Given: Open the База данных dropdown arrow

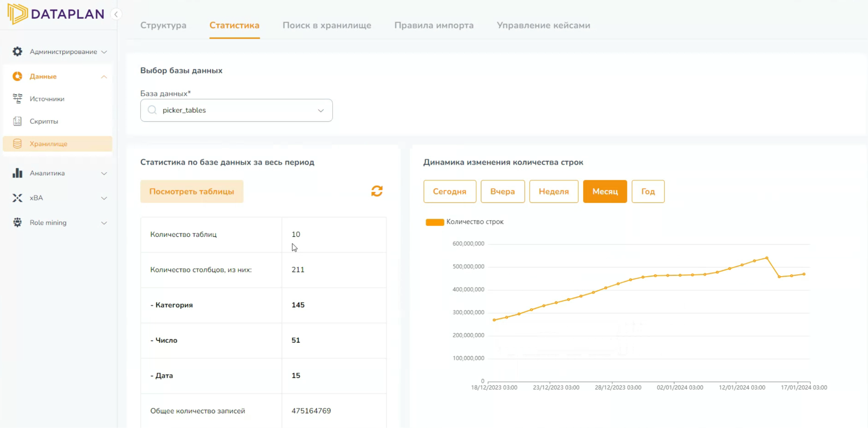Looking at the screenshot, I should 321,111.
